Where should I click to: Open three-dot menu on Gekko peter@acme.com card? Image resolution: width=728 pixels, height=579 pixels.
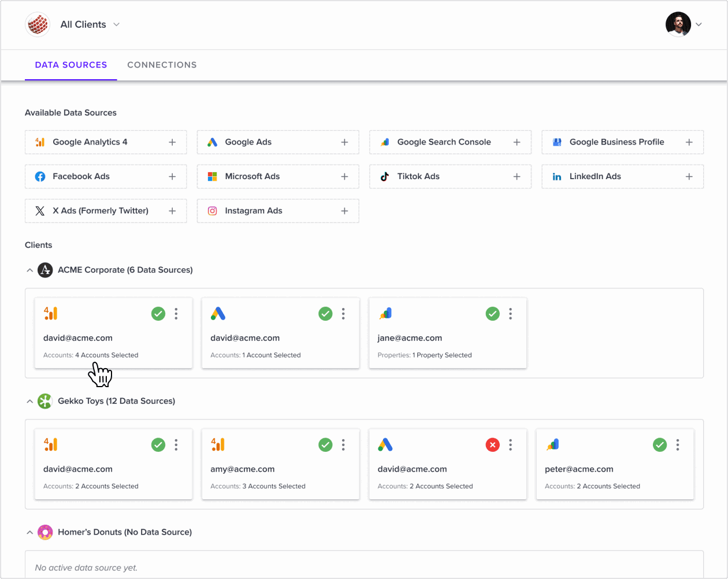677,445
